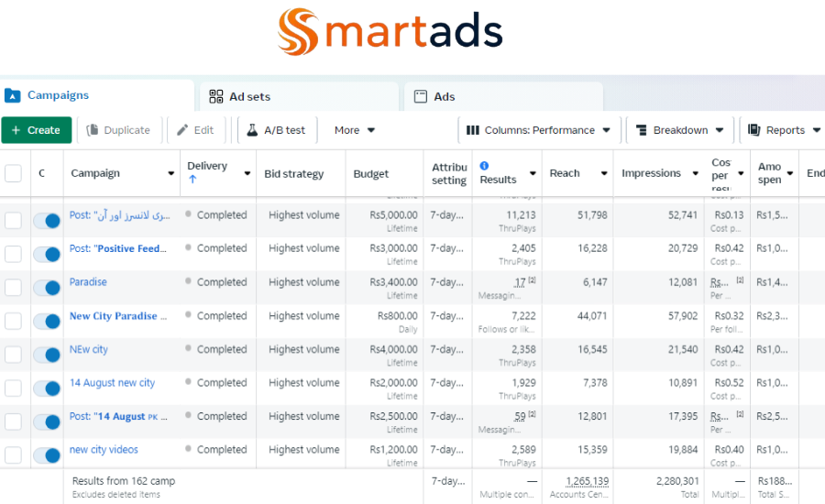The width and height of the screenshot is (825, 504).
Task: Switch to the Ad sets tab
Action: pyautogui.click(x=300, y=97)
